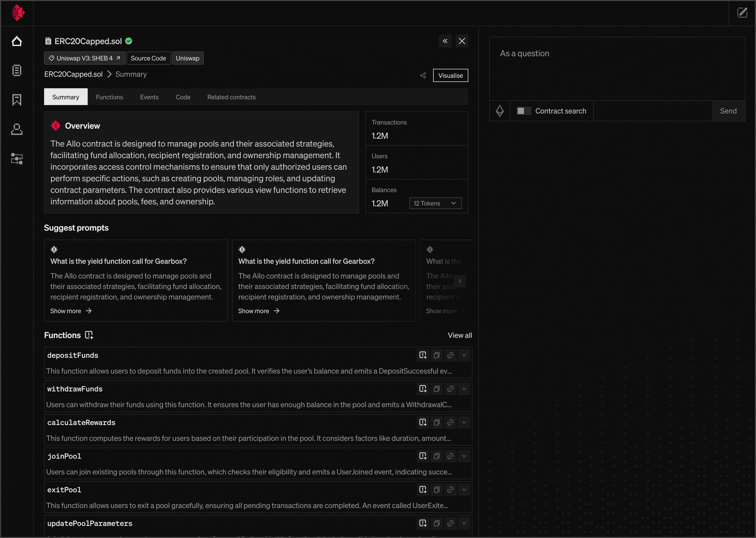The image size is (756, 538).
Task: Ask AI about calculateRewards function
Action: point(423,422)
